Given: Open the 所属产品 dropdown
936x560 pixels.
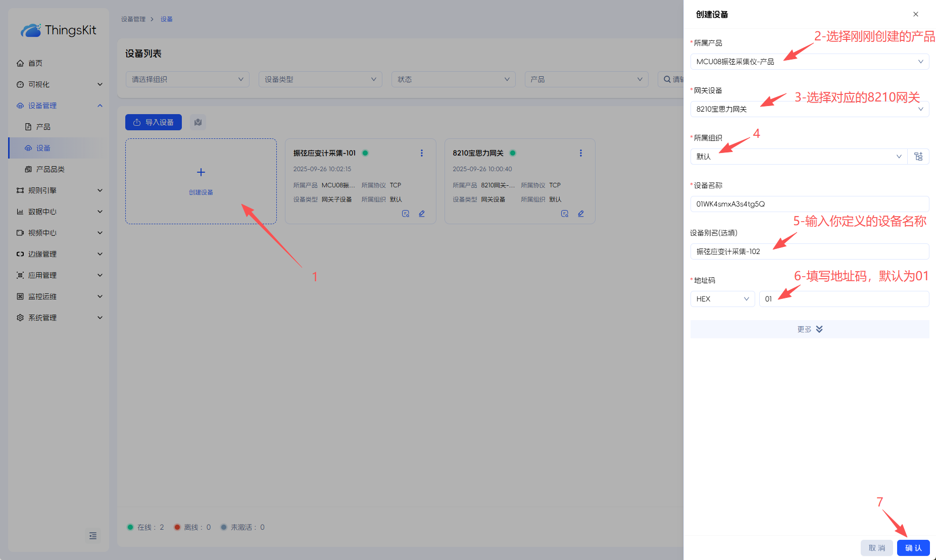Looking at the screenshot, I should (x=809, y=62).
